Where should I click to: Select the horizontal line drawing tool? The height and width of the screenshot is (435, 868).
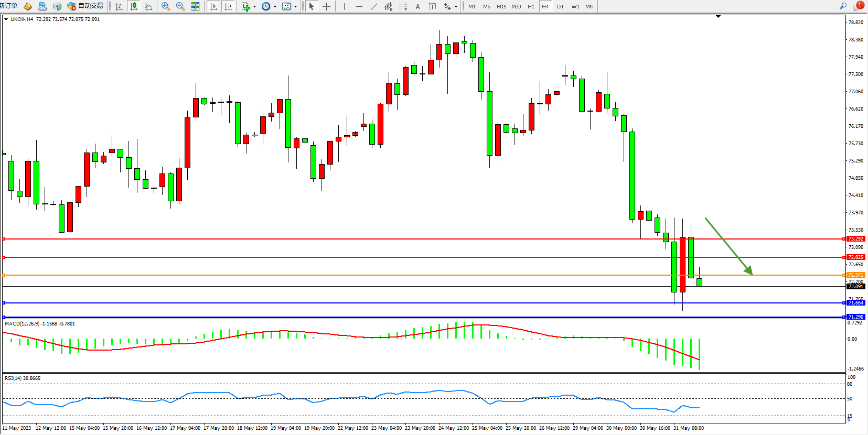pyautogui.click(x=359, y=6)
